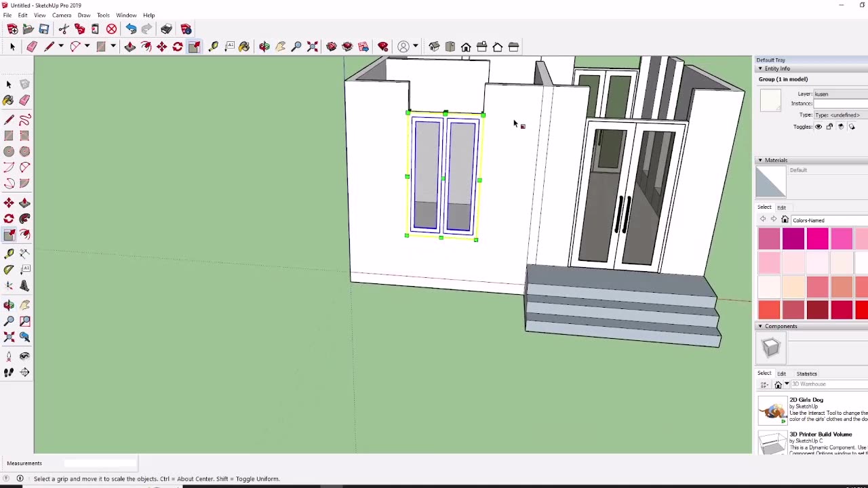Undo the last action with blue arrow
868x488 pixels.
pyautogui.click(x=131, y=29)
